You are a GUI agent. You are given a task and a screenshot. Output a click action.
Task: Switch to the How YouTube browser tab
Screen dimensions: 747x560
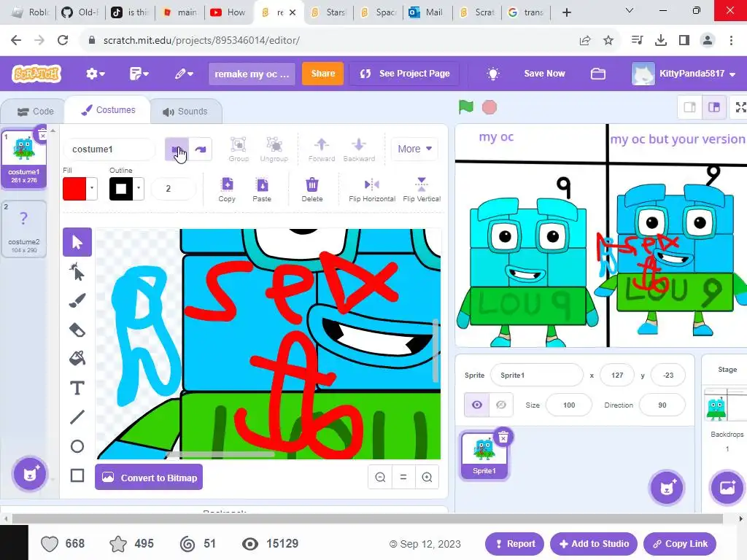pyautogui.click(x=228, y=12)
